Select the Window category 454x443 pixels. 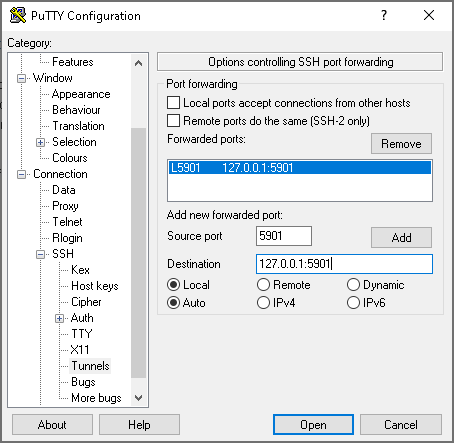pyautogui.click(x=53, y=78)
